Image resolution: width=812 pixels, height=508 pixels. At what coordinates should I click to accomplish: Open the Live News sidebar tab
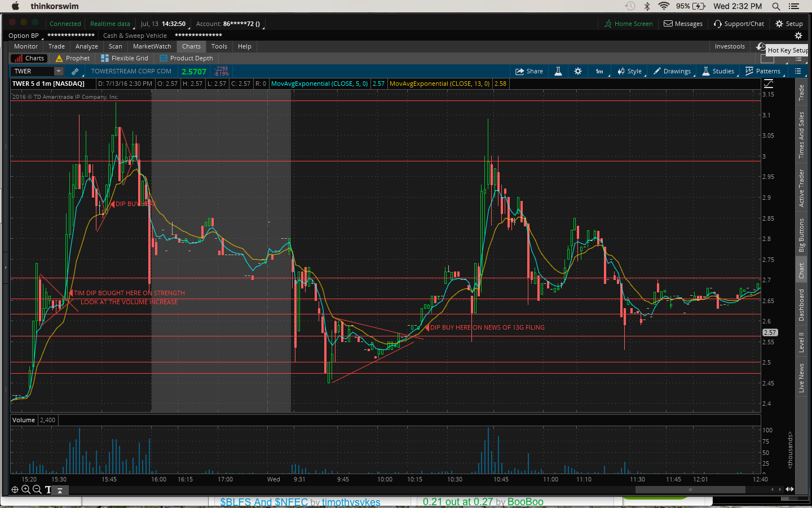[x=801, y=378]
